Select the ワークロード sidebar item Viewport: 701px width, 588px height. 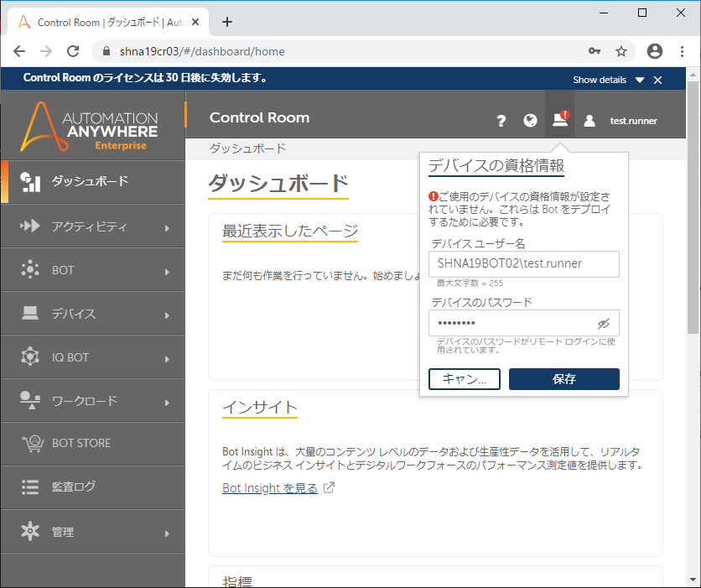pos(93,400)
